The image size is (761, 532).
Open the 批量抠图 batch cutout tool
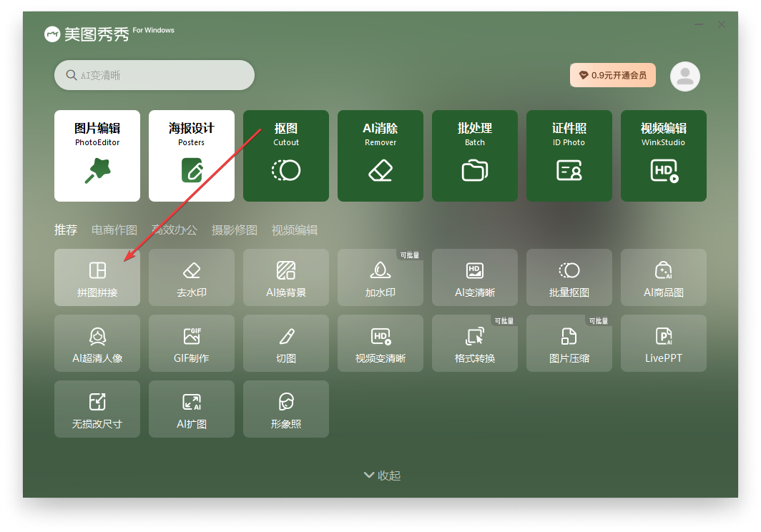point(569,277)
